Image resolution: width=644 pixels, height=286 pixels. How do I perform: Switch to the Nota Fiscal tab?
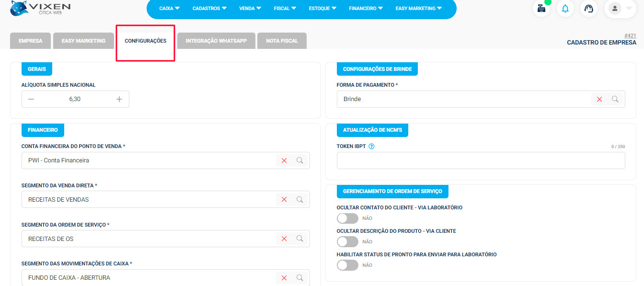tap(282, 41)
